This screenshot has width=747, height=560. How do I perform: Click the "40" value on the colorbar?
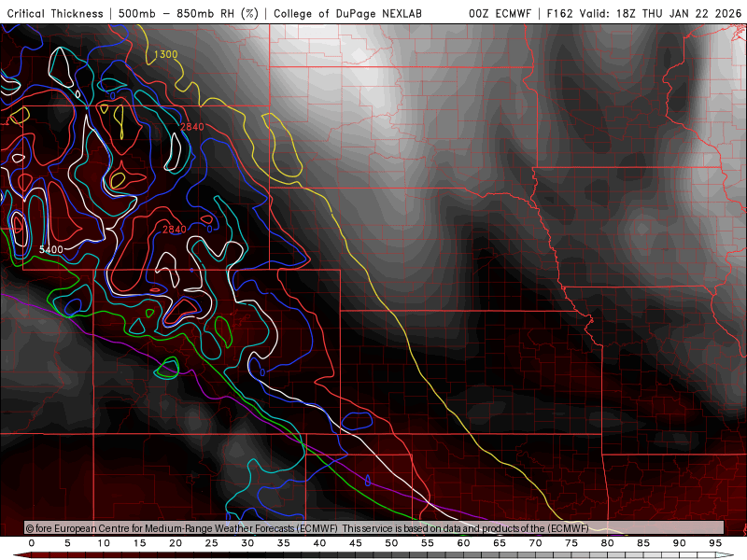pos(319,543)
